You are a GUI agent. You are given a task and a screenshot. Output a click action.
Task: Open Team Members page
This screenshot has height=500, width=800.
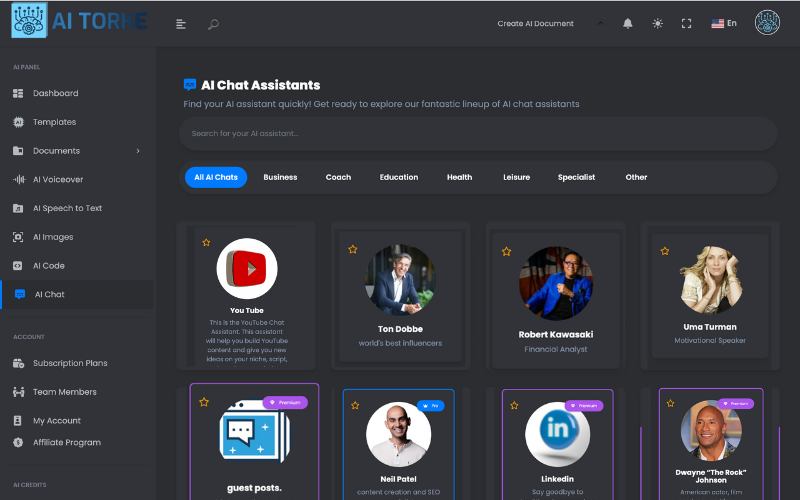tap(65, 392)
